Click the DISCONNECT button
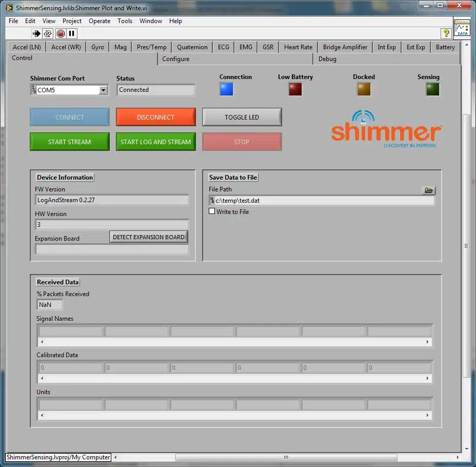This screenshot has width=476, height=467. coord(156,117)
